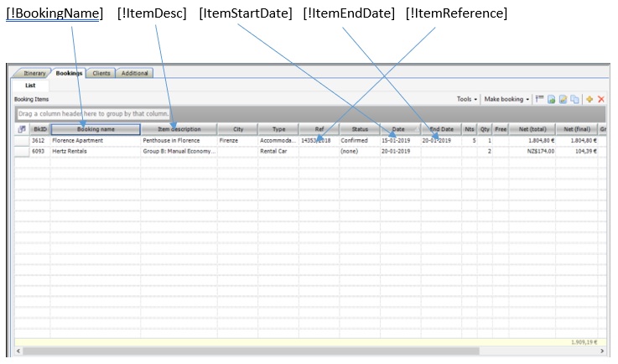This screenshot has height=364, width=618.
Task: Select the List sub-tab
Action: [x=30, y=86]
